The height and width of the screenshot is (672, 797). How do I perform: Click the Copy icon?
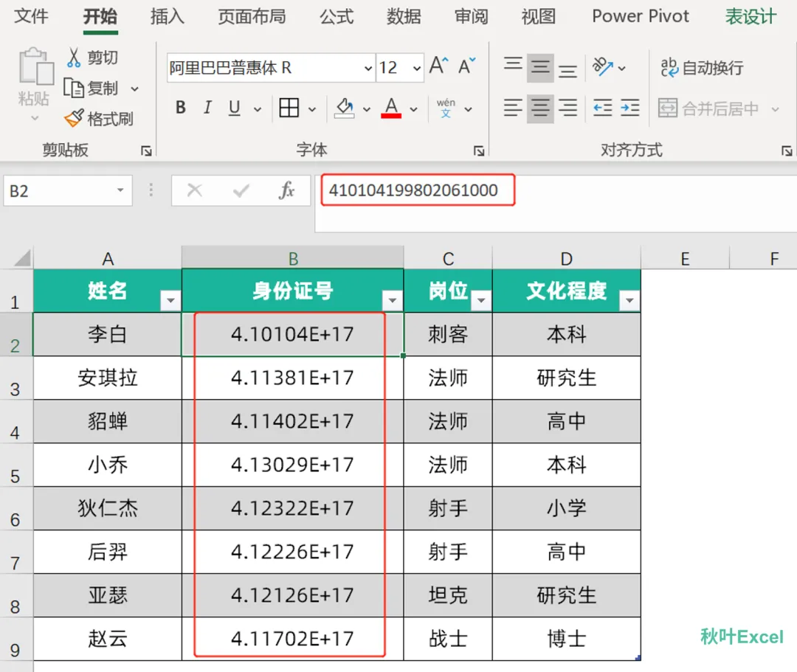click(74, 88)
